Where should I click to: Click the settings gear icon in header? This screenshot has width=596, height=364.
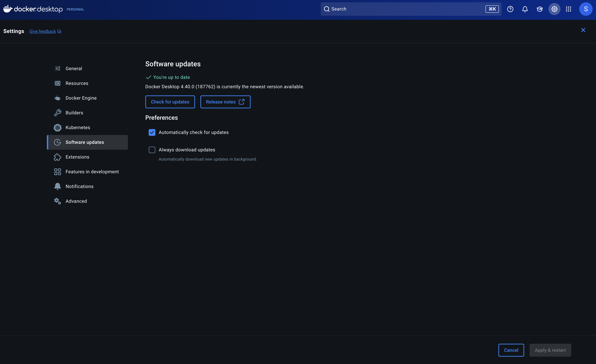click(x=554, y=9)
